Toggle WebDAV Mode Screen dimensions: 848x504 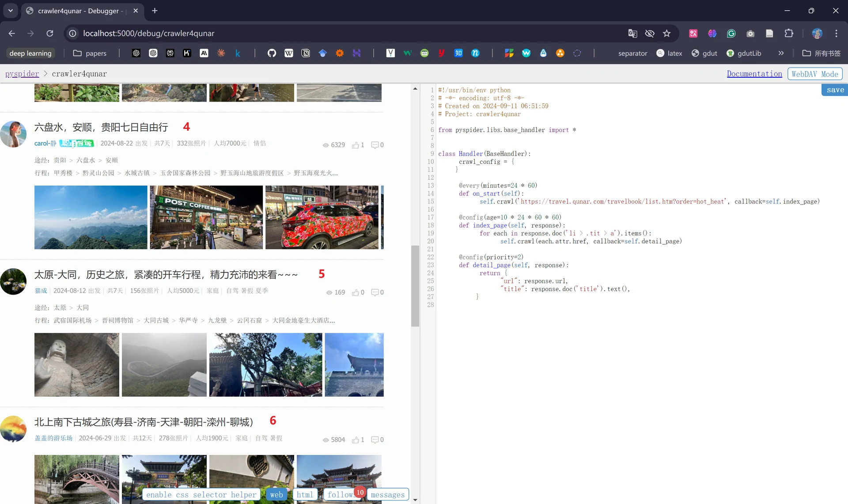tap(815, 74)
